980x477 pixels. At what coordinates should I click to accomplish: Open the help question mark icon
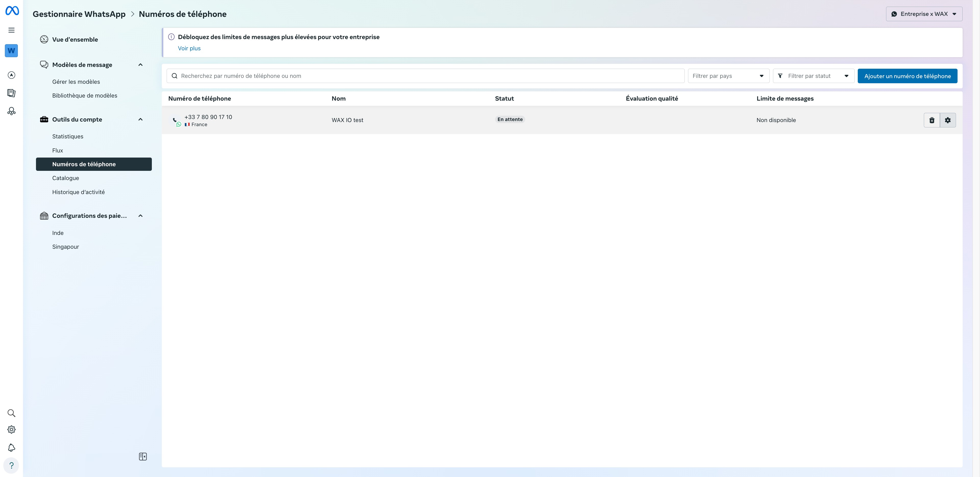point(11,465)
